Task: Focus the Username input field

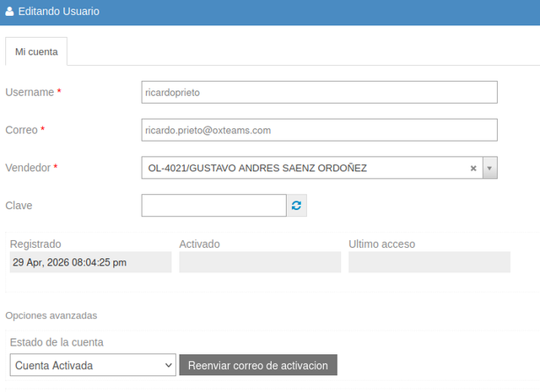Action: pos(319,92)
